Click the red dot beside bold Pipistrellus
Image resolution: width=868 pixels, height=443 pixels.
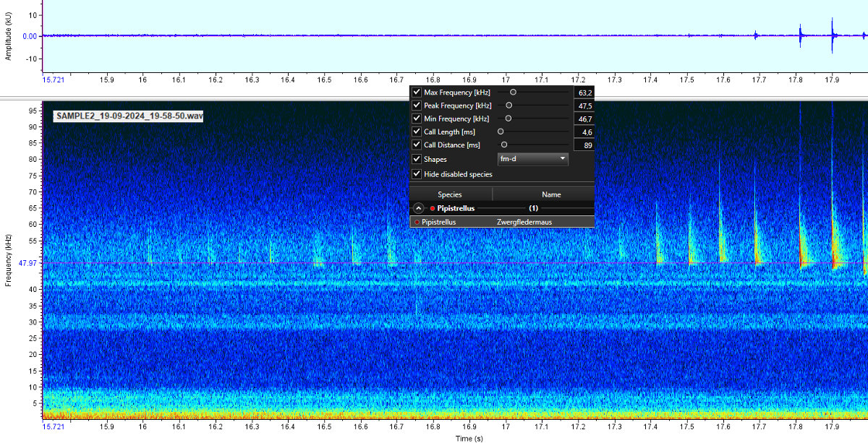click(433, 208)
